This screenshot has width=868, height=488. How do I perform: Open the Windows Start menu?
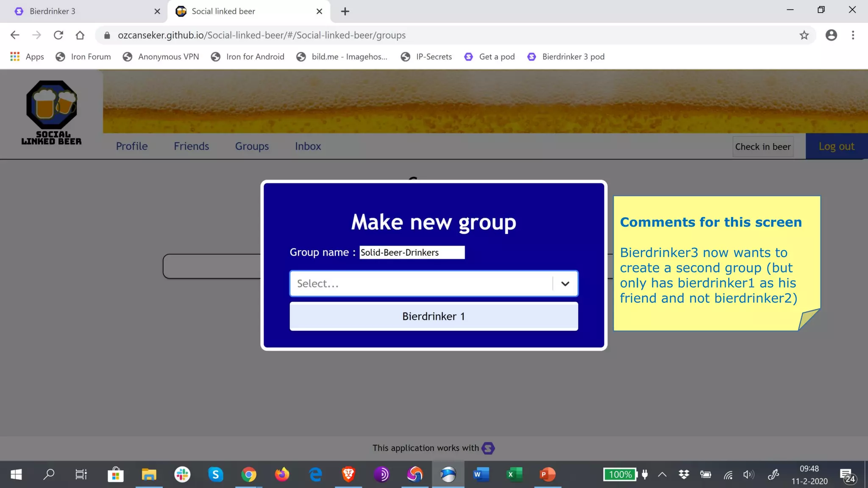(16, 474)
